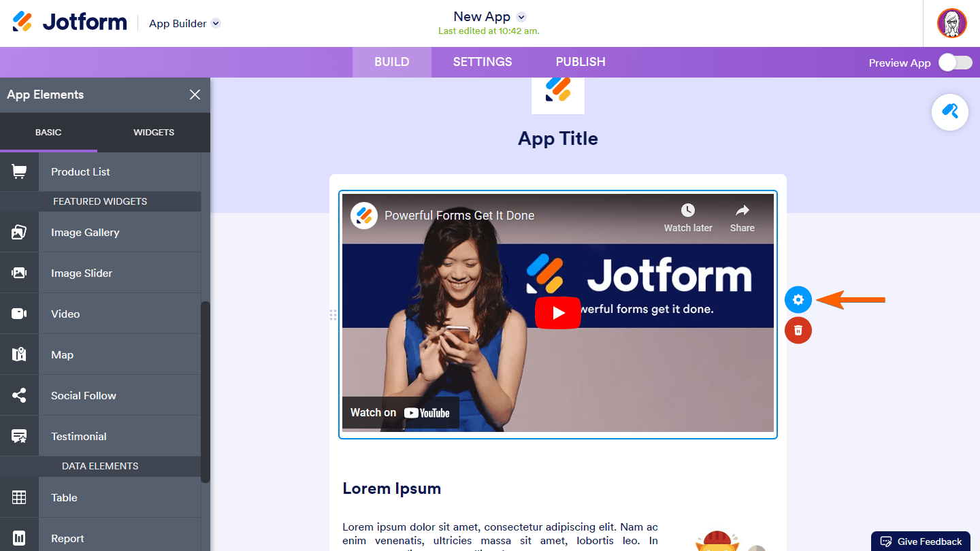
Task: Click the Jotform video thumbnail
Action: coord(558,313)
